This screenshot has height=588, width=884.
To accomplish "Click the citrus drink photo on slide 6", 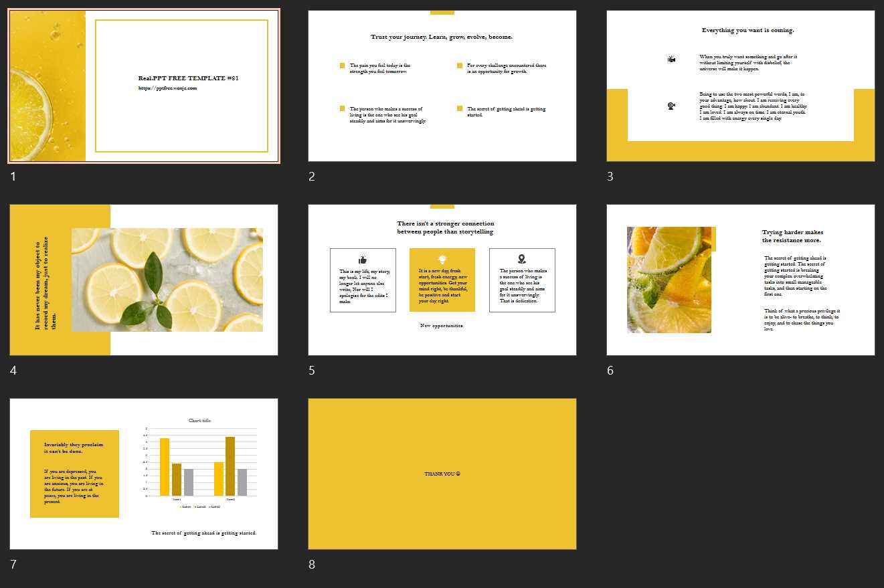I will tap(669, 280).
